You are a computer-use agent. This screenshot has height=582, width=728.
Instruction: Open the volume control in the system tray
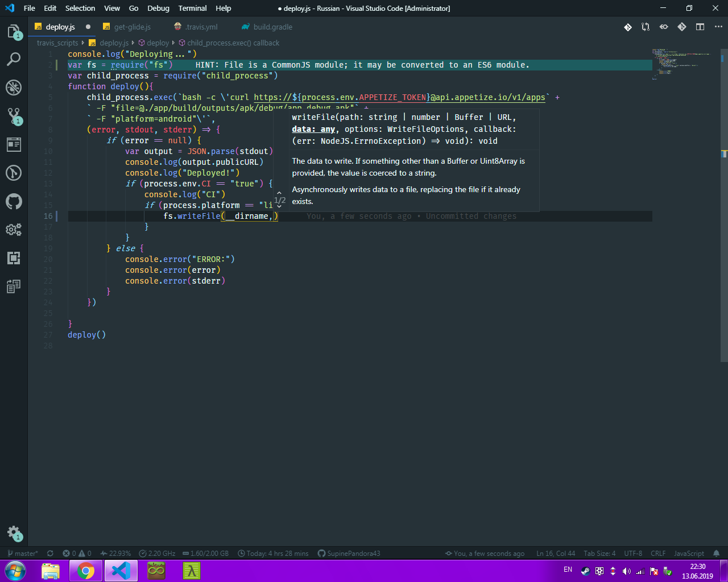tap(627, 571)
